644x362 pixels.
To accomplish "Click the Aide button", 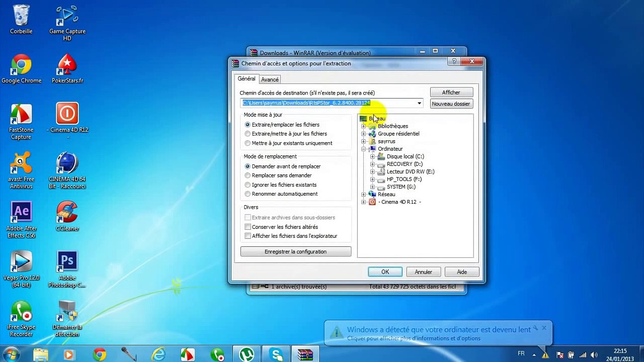I will click(462, 272).
